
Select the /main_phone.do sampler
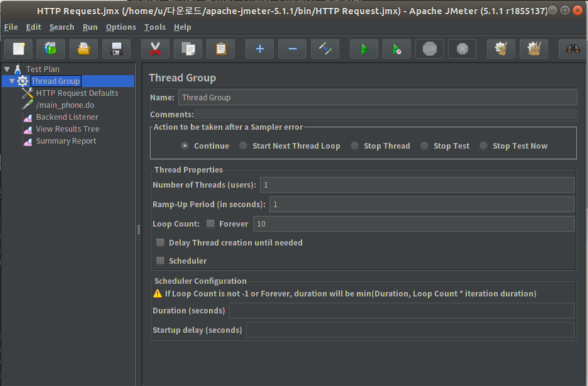click(65, 105)
